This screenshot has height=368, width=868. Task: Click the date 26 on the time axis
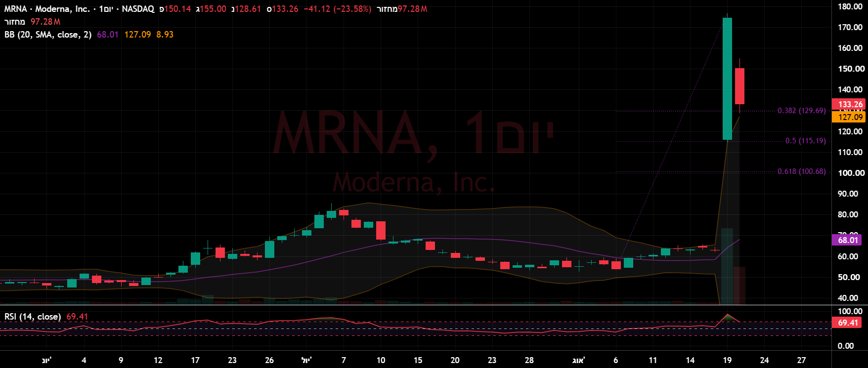click(269, 360)
